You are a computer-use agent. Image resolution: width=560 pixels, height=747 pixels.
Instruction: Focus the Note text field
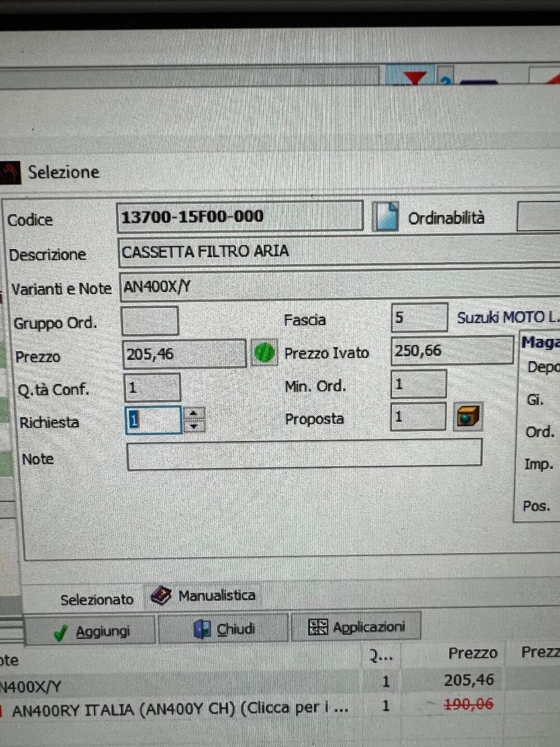point(304,453)
